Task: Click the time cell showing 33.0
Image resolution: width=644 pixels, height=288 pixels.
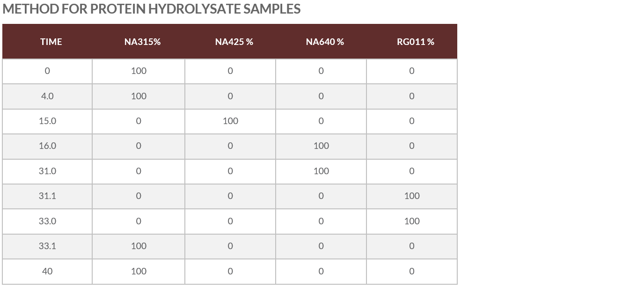Action: (47, 221)
